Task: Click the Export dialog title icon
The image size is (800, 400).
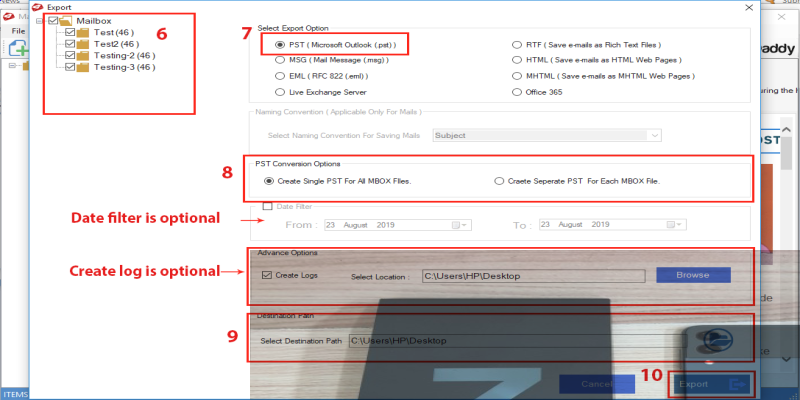Action: tap(36, 7)
